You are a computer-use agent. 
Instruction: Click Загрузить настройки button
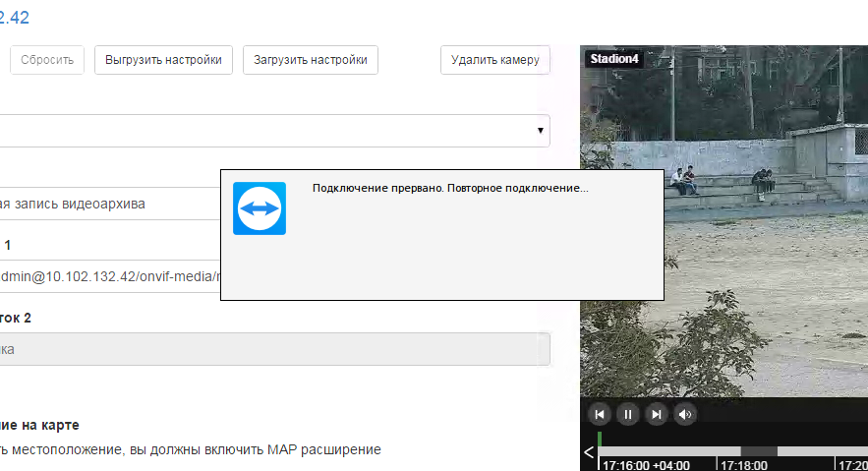click(310, 60)
